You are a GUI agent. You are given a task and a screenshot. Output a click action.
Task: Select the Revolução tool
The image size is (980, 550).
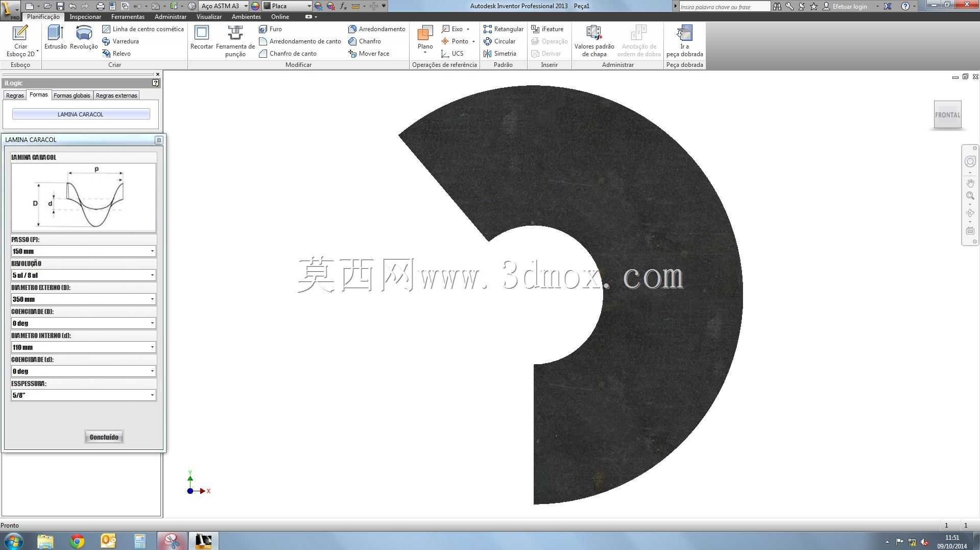(84, 38)
